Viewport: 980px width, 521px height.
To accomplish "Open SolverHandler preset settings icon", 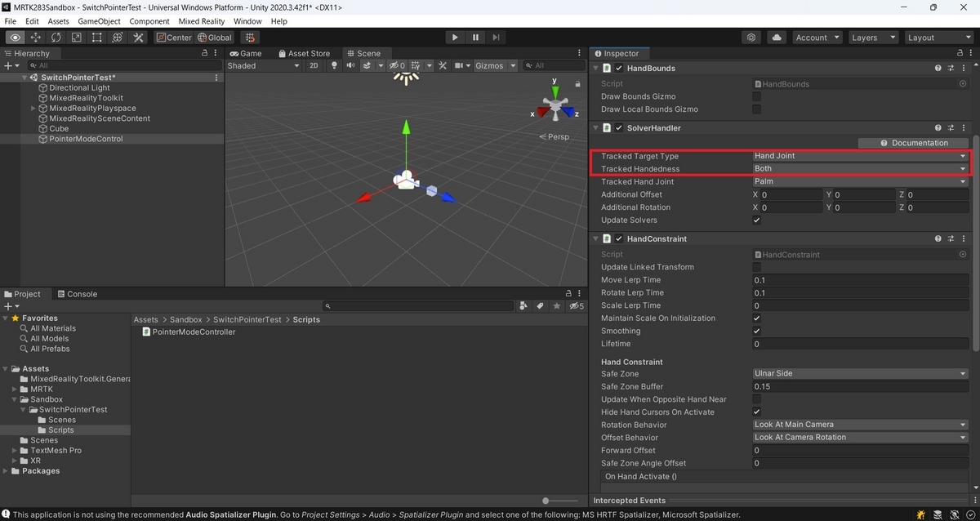I will [x=951, y=128].
